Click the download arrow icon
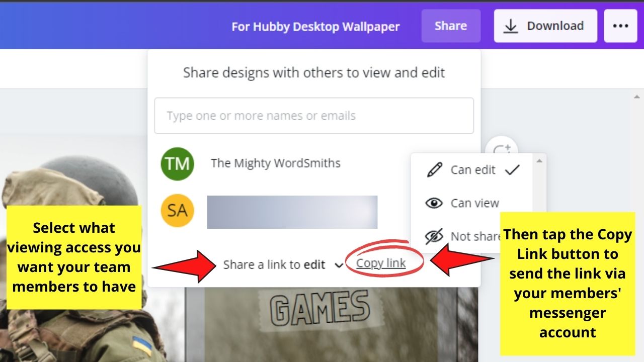 point(511,26)
